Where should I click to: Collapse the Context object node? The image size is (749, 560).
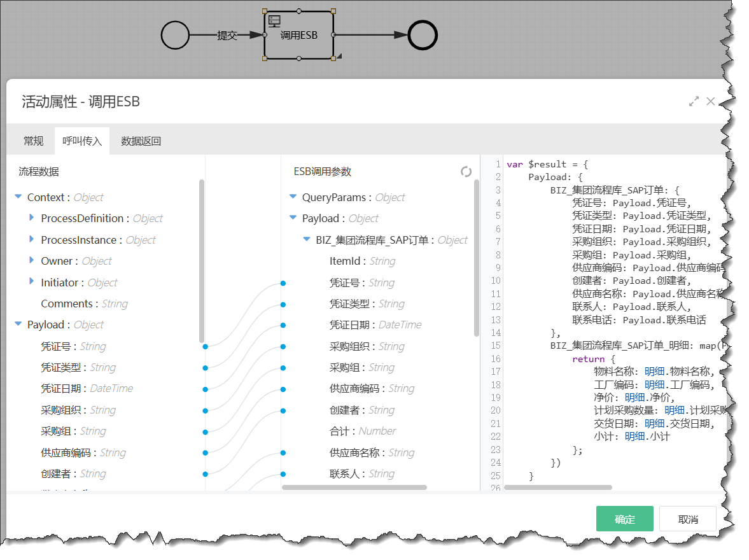pos(18,197)
